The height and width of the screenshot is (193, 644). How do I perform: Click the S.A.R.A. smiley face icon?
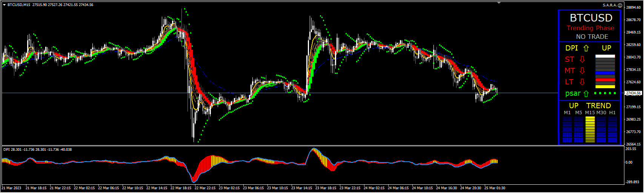coord(620,5)
